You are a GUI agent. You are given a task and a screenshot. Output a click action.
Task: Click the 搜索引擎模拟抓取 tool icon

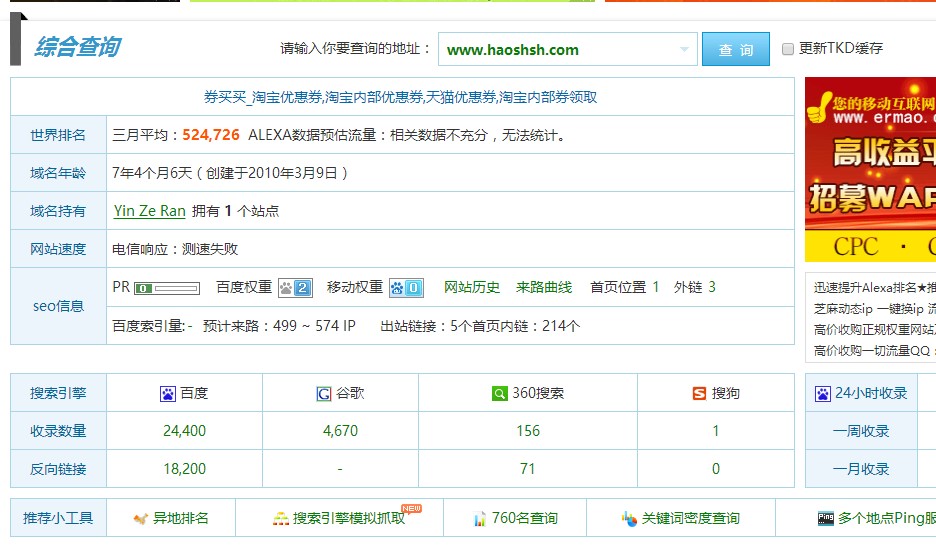[x=281, y=518]
